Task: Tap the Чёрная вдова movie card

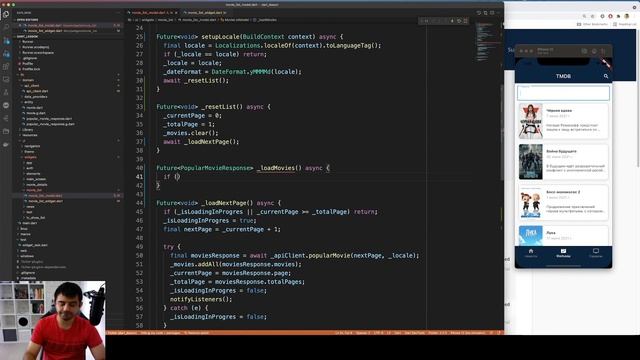Action: 563,121
